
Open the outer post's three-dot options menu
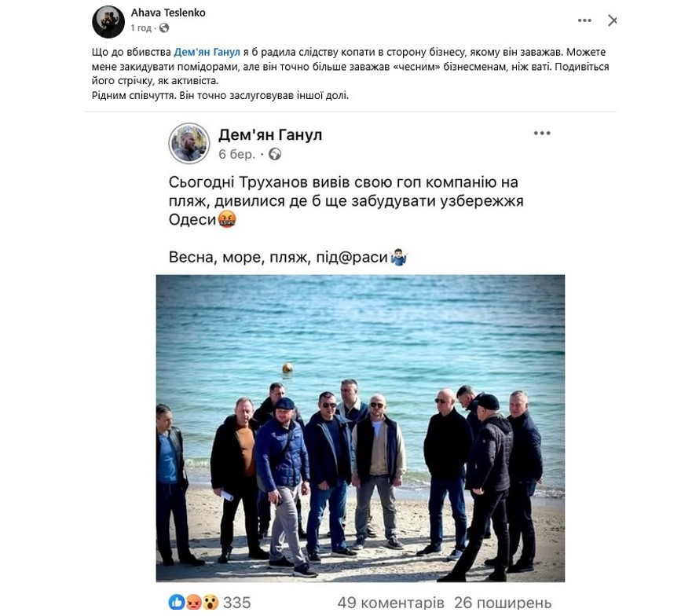click(x=584, y=20)
